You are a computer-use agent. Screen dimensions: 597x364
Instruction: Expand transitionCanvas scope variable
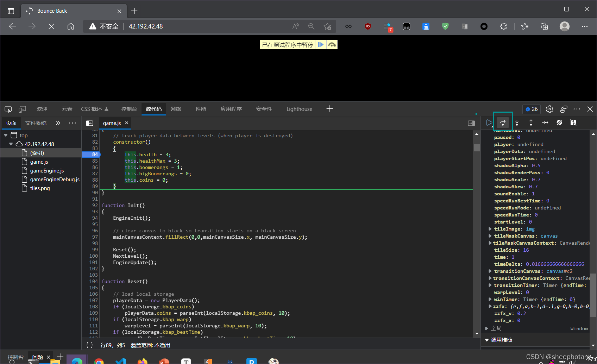click(x=490, y=271)
